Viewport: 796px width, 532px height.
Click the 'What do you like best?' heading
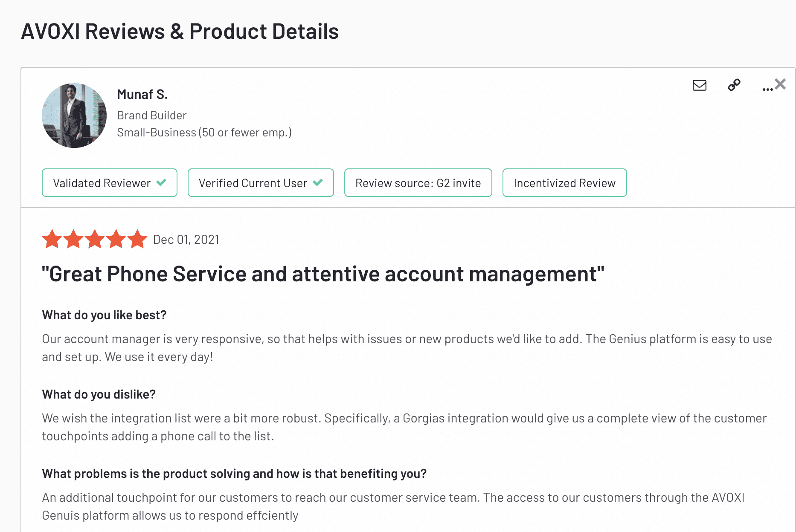pyautogui.click(x=104, y=315)
